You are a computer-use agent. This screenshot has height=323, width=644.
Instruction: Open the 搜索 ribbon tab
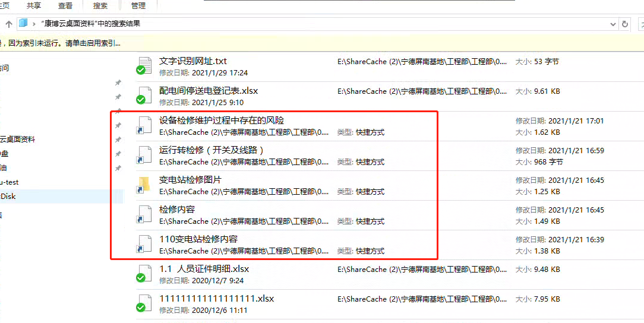100,6
